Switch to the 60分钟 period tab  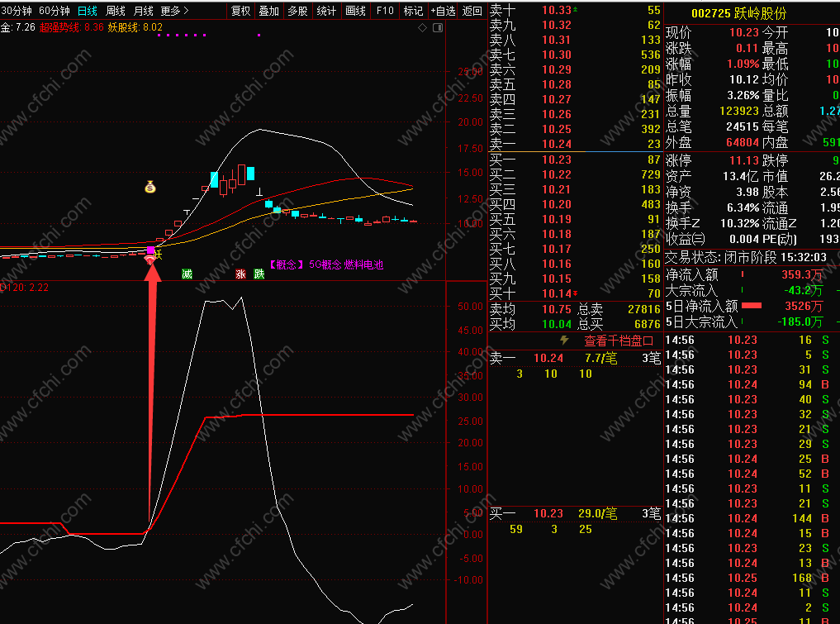click(x=55, y=11)
